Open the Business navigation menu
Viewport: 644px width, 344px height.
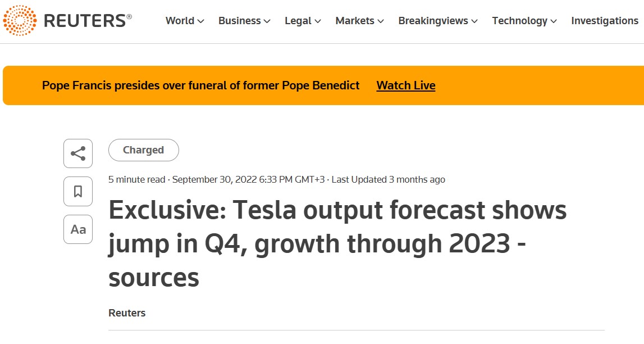pyautogui.click(x=244, y=21)
